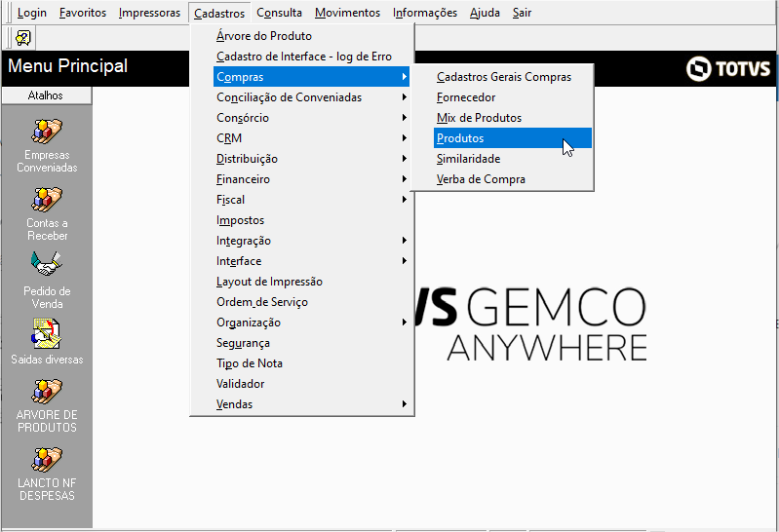Expand the Vendas submenu
The image size is (779, 532).
click(311, 403)
